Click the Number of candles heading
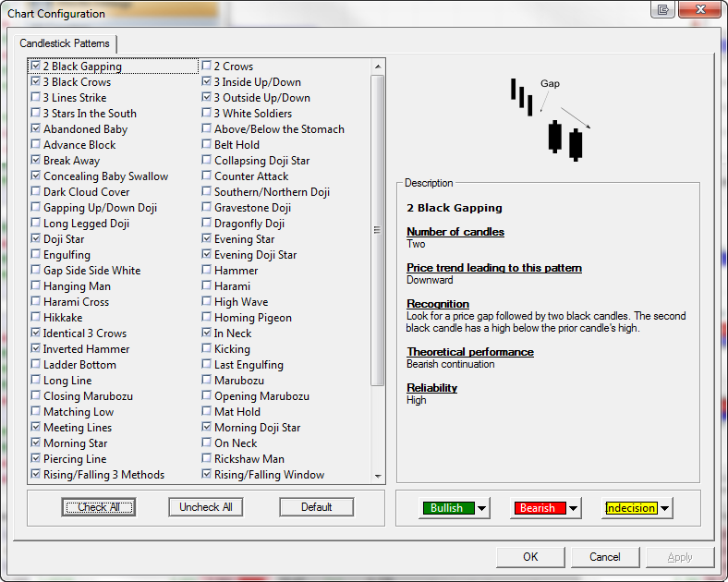728x582 pixels. (455, 232)
